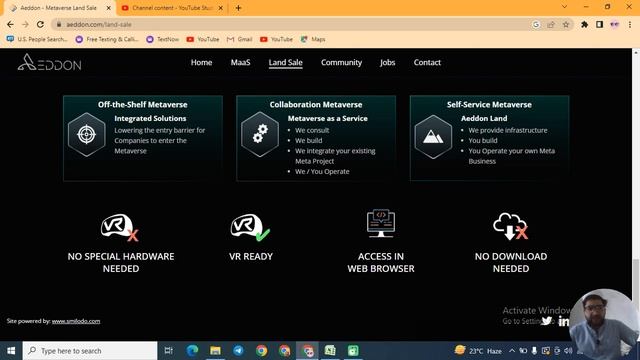This screenshot has width=640, height=360.
Task: Click the share page icon in address bar
Action: tap(551, 24)
